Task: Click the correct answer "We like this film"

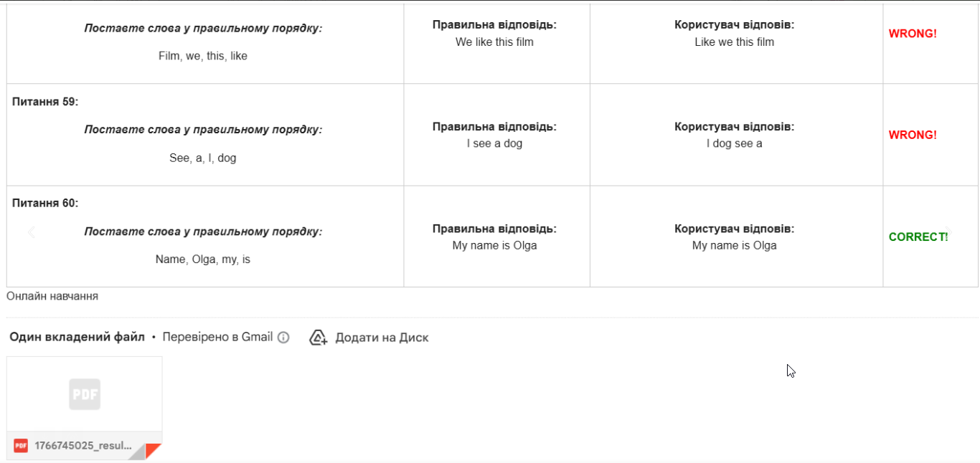Action: [x=494, y=42]
